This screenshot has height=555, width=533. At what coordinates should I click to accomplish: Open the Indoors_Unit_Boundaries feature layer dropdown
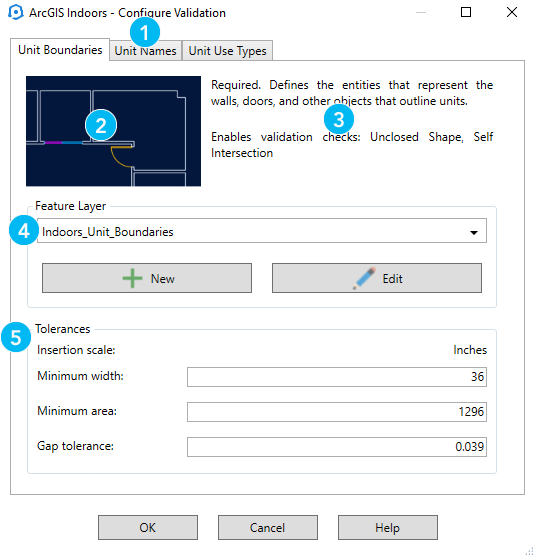coord(262,231)
